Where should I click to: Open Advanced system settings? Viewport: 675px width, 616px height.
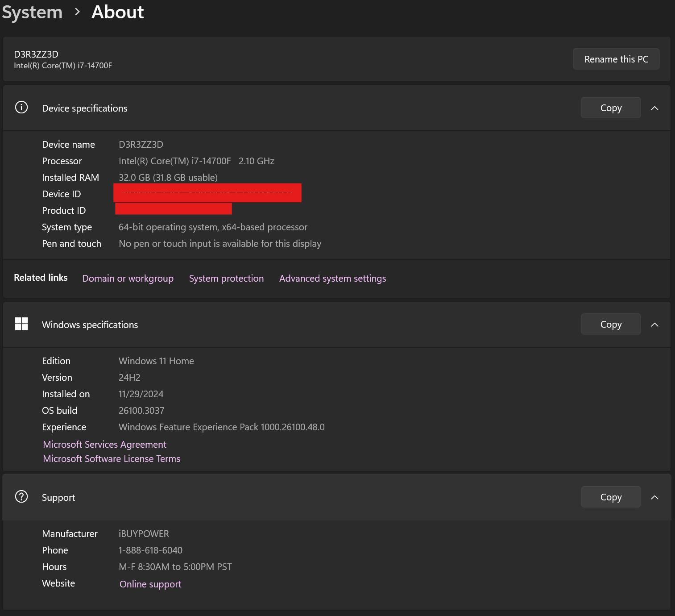[332, 279]
